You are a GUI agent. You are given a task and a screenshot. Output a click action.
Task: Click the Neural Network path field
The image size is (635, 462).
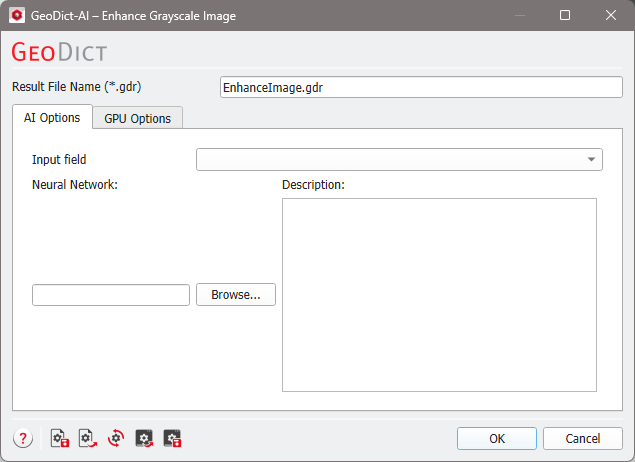point(111,295)
